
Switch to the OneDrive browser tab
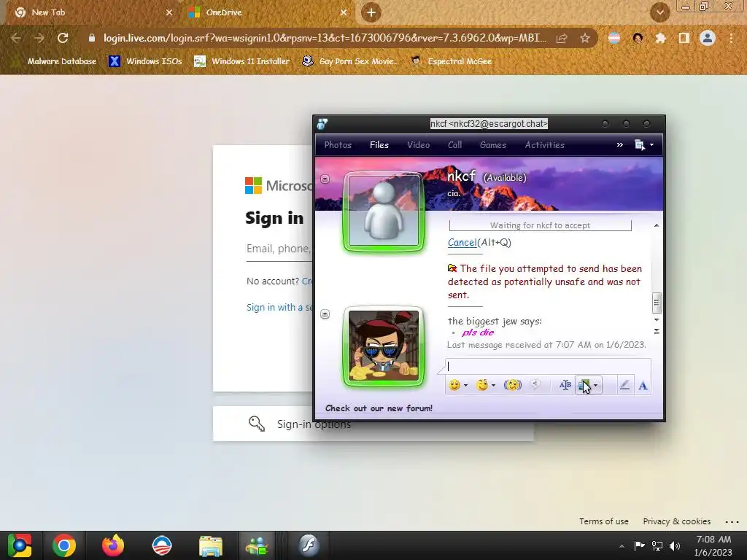267,13
